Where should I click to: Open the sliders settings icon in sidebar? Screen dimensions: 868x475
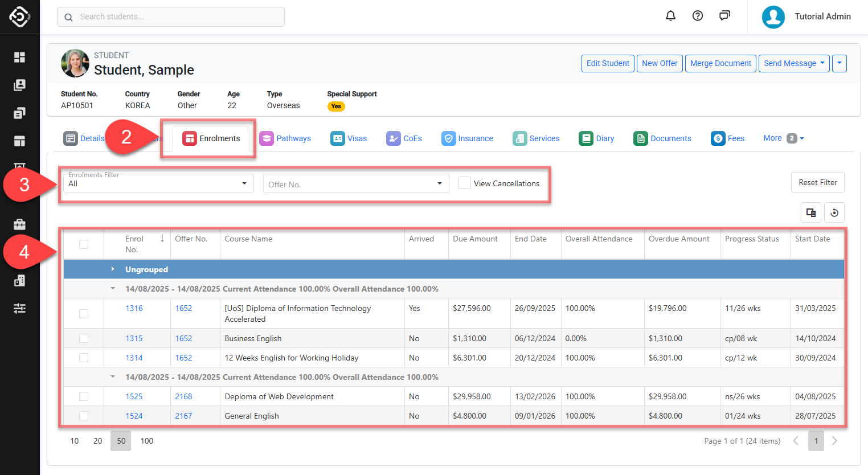click(19, 308)
